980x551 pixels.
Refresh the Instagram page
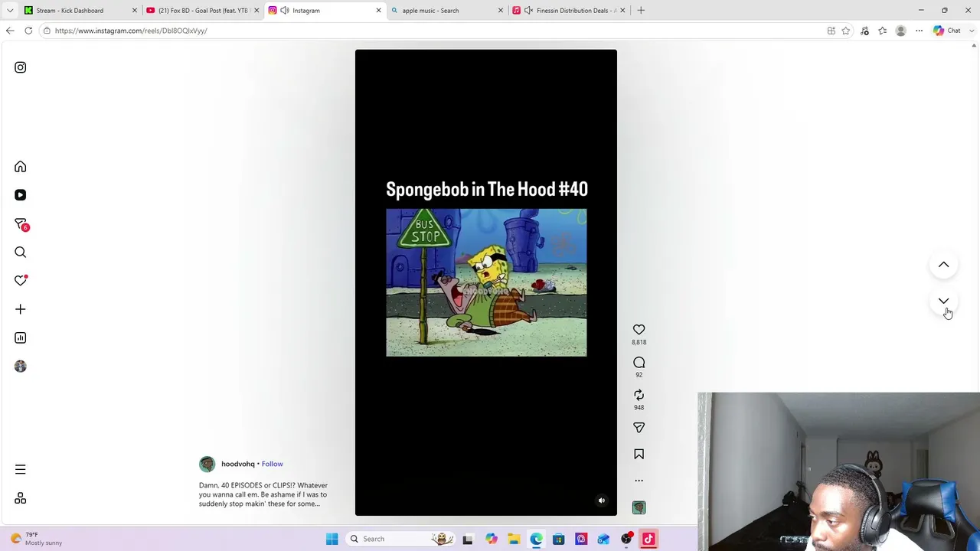tap(28, 31)
